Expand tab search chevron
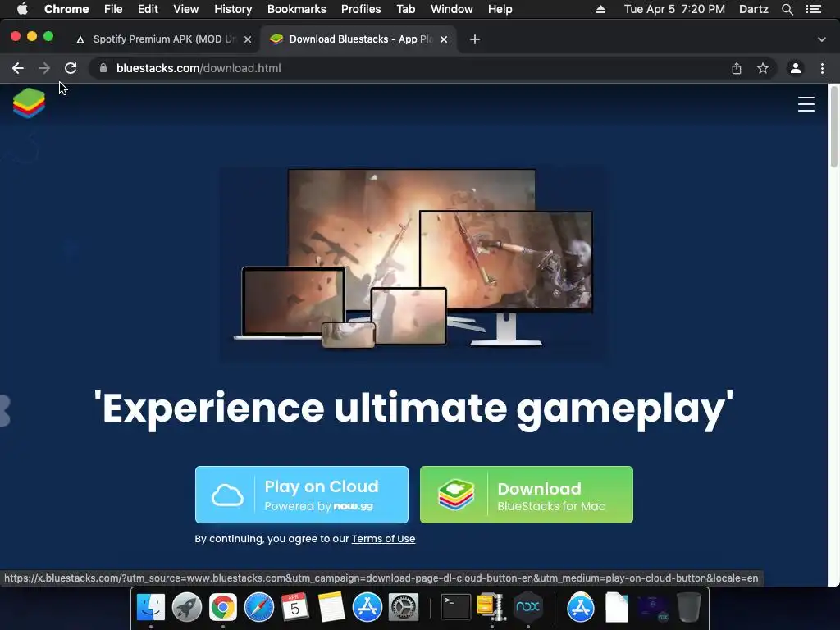This screenshot has width=840, height=630. [822, 39]
